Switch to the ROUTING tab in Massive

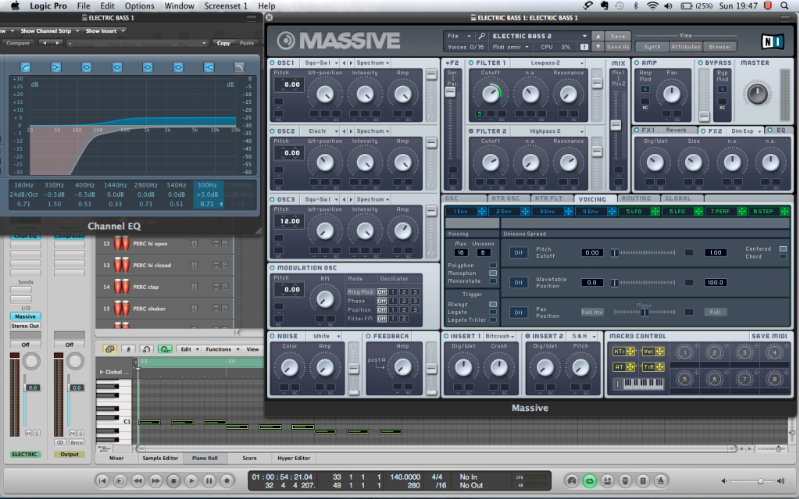click(x=636, y=199)
